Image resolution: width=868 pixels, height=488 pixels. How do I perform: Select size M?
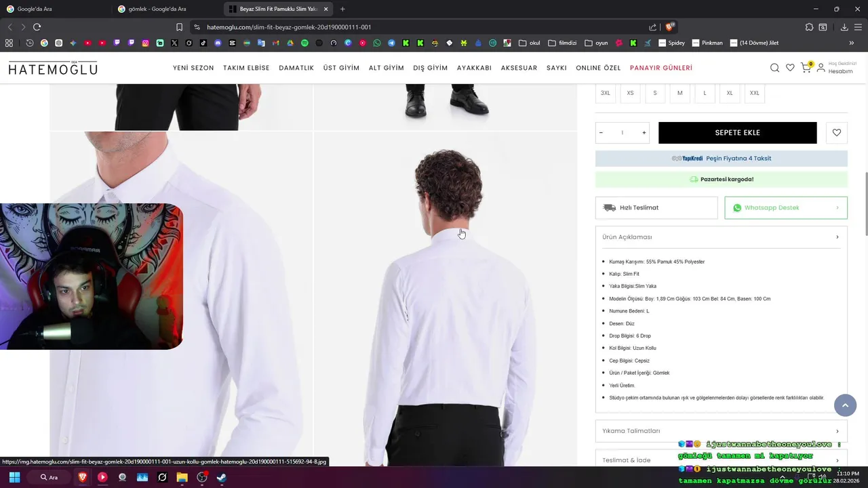(x=679, y=93)
